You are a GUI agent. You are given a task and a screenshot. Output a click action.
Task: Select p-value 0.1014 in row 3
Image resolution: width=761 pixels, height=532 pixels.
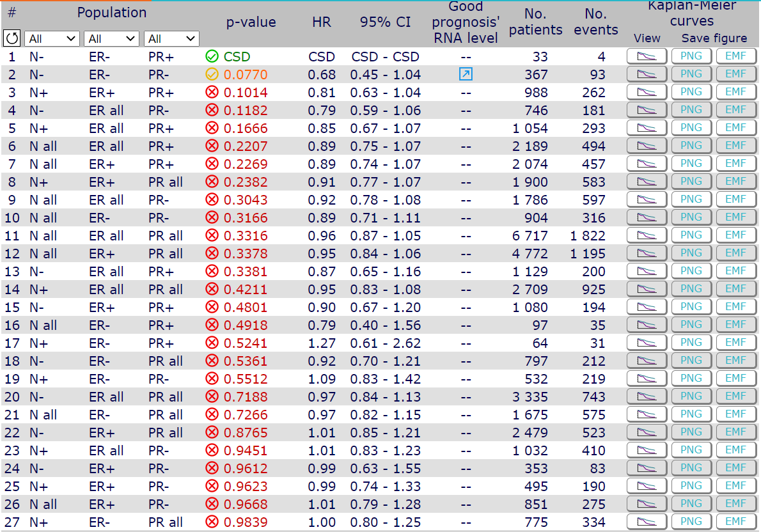pyautogui.click(x=246, y=93)
